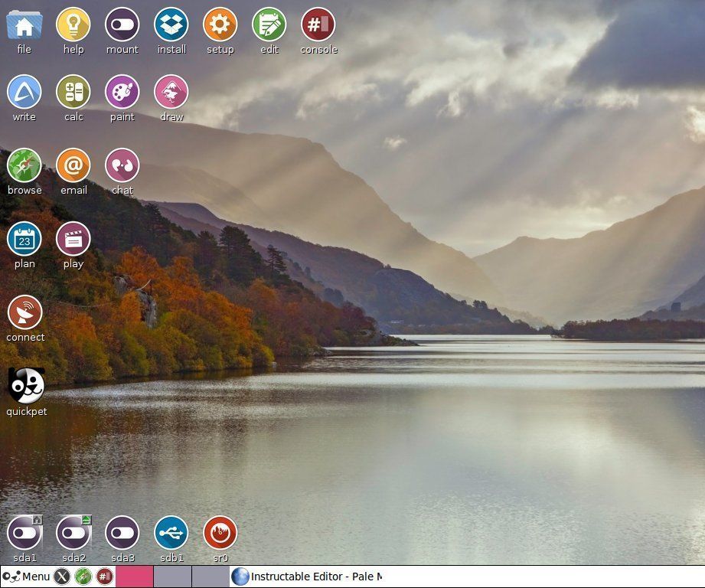This screenshot has width=705, height=588.
Task: Open the QuickPet package manager
Action: point(25,387)
